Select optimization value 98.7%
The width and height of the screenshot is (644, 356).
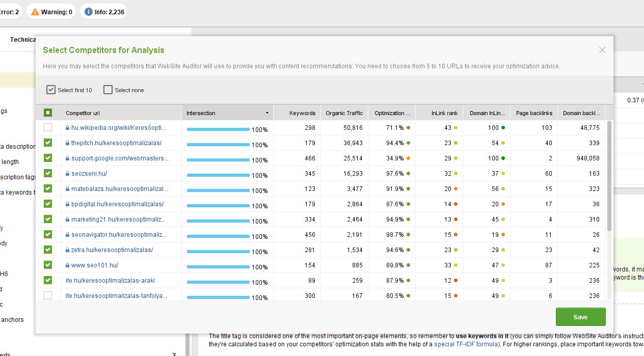(395, 235)
